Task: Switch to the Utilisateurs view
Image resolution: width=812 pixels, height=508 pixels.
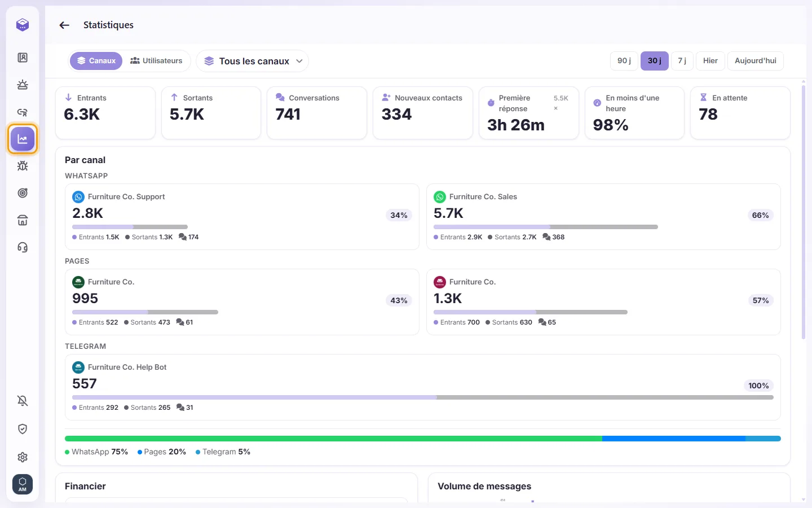Action: [156, 61]
